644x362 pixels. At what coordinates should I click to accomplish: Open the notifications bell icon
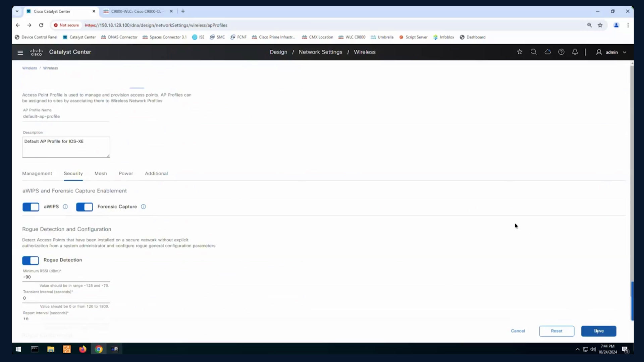click(x=575, y=52)
